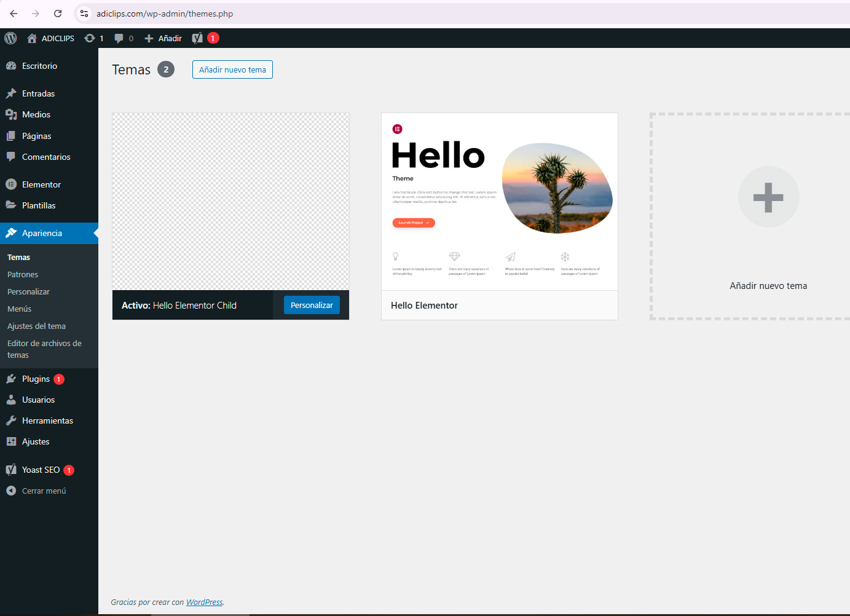Click the large plus icon to add theme
This screenshot has height=616, width=850.
(x=768, y=197)
